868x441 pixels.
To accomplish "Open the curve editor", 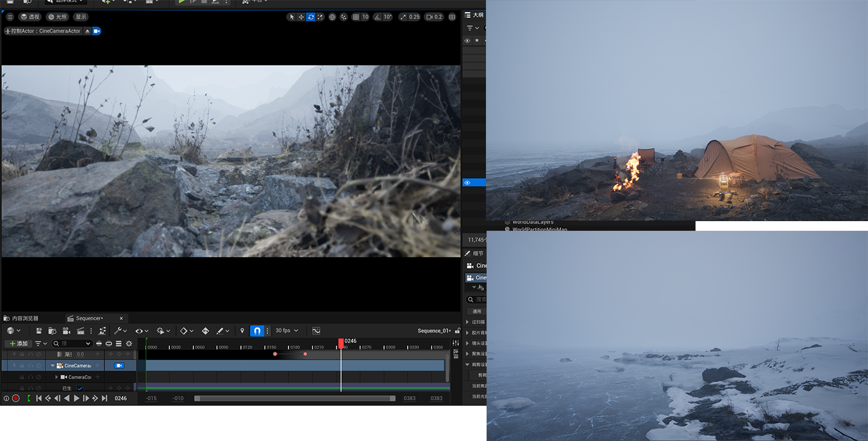I will pos(316,331).
